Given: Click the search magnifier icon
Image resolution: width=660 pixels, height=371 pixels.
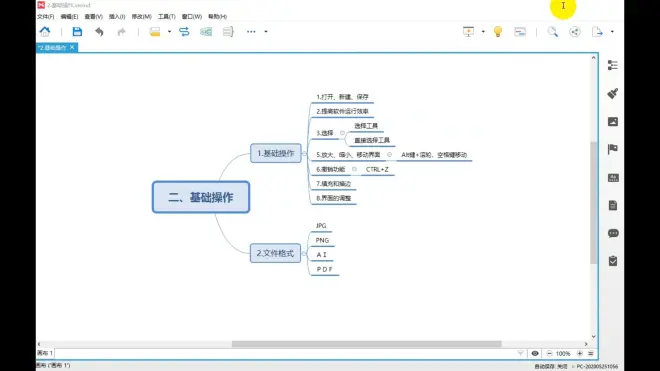Looking at the screenshot, I should [x=553, y=32].
